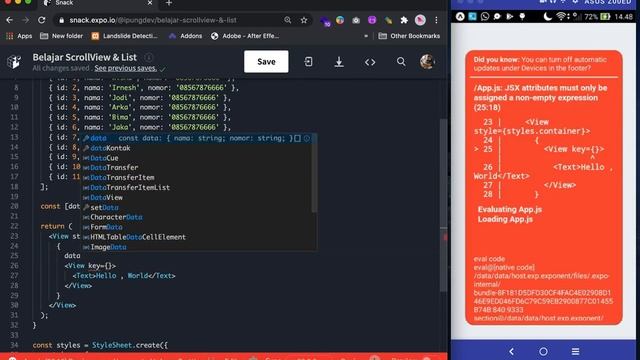The height and width of the screenshot is (360, 640).
Task: Open the See previous saves link
Action: pos(126,68)
